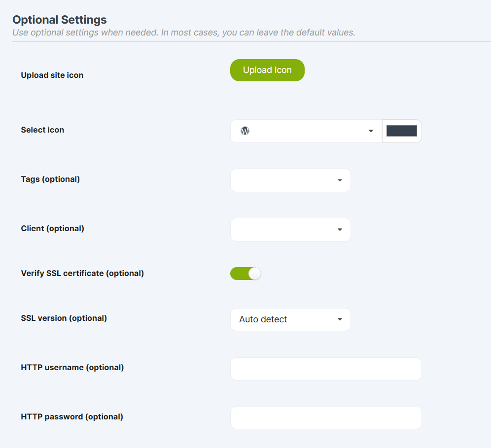This screenshot has width=491, height=448.
Task: Click the Optional Settings heading
Action: tap(59, 20)
